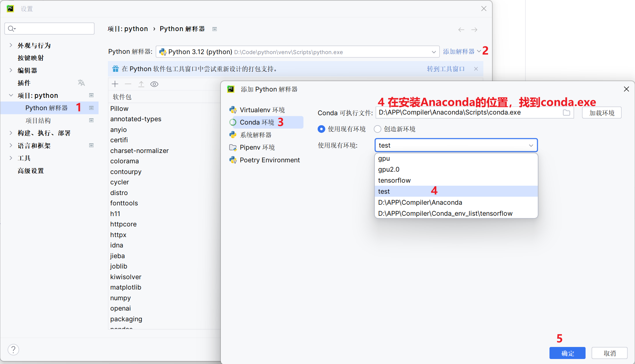Open the Python 解释器 combo box

point(297,52)
